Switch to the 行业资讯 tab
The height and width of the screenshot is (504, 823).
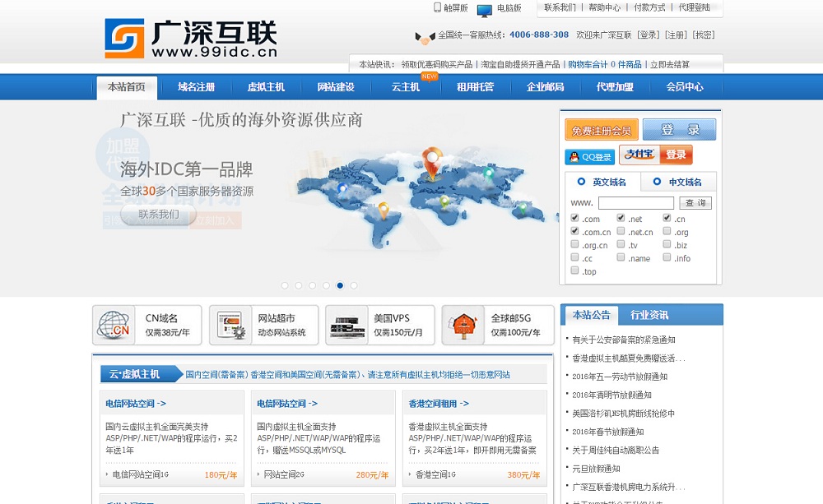(x=649, y=315)
